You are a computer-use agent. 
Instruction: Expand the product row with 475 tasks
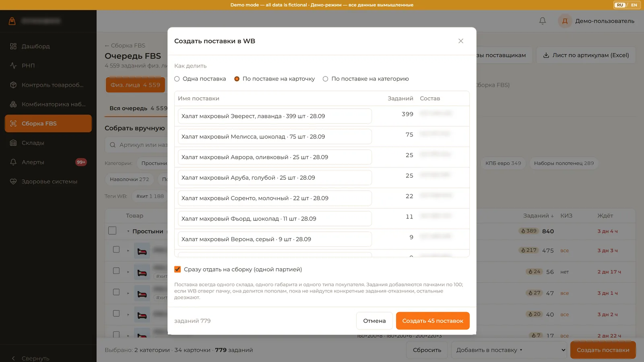(128, 251)
